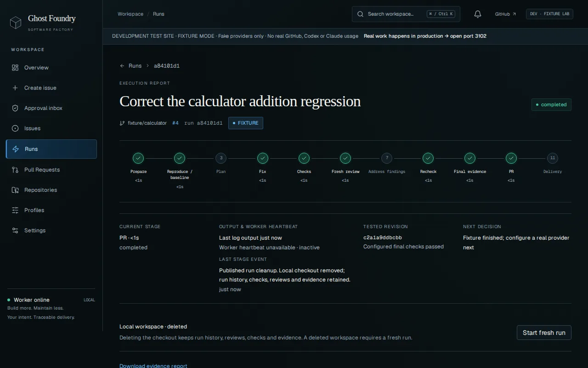Click the Issues circle icon
This screenshot has width=588, height=368.
point(15,128)
